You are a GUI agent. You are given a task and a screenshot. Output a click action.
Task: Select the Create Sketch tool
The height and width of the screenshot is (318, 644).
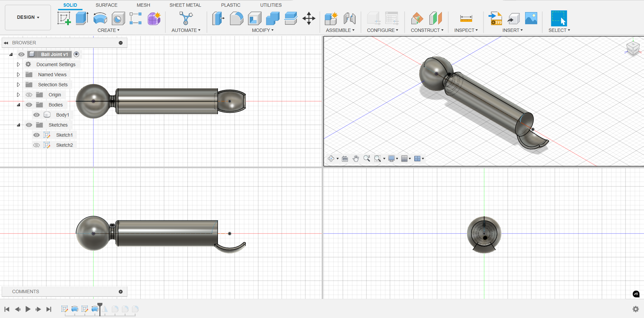[x=64, y=18]
